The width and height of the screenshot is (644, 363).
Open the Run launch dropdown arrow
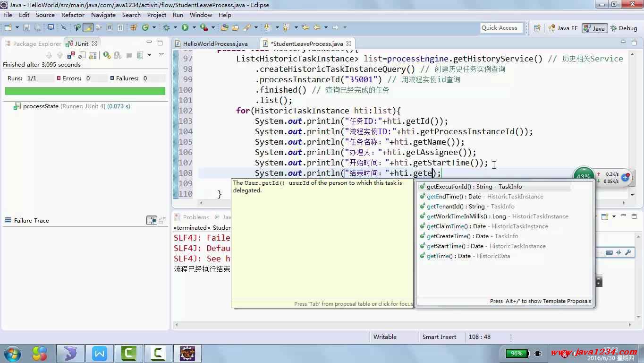[x=194, y=27]
